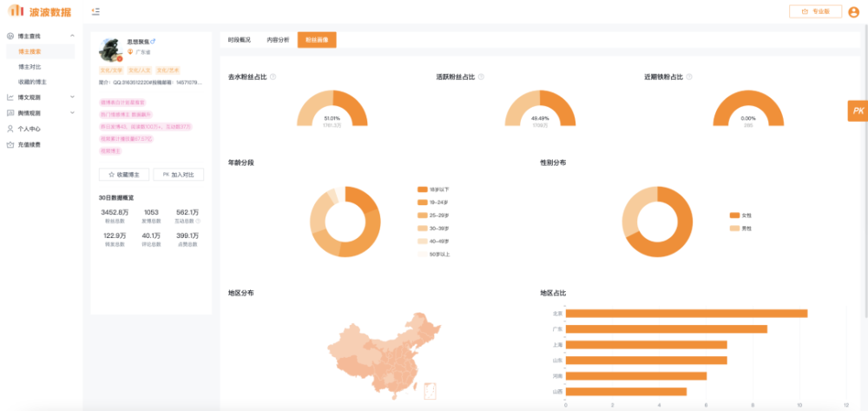The height and width of the screenshot is (411, 868).
Task: Expand the 舆情观测 sidebar group
Action: (x=42, y=113)
